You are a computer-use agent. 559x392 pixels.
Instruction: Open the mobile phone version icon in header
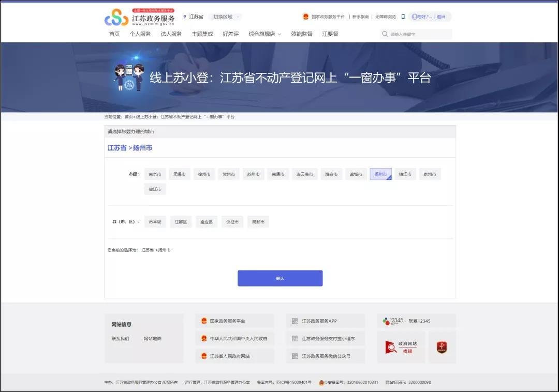(x=403, y=16)
